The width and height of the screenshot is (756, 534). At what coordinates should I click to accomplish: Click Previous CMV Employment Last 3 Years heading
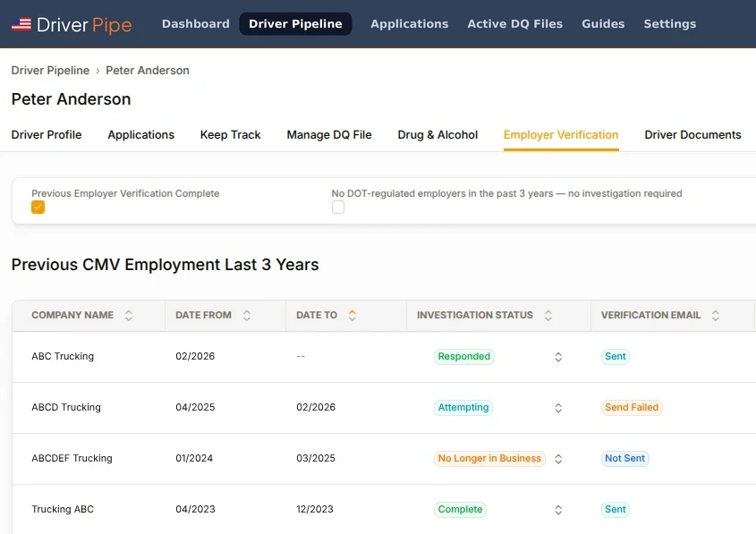165,265
